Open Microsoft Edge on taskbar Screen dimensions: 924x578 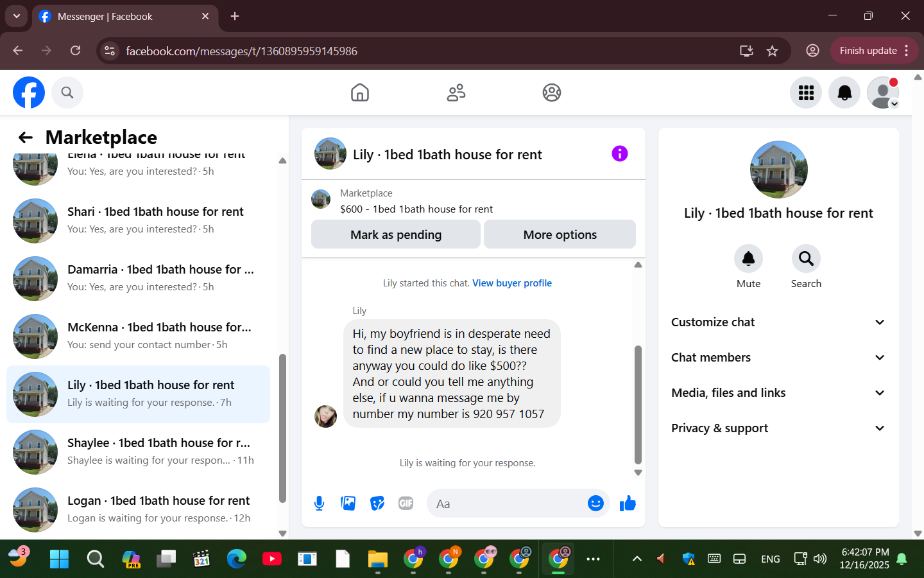click(236, 559)
